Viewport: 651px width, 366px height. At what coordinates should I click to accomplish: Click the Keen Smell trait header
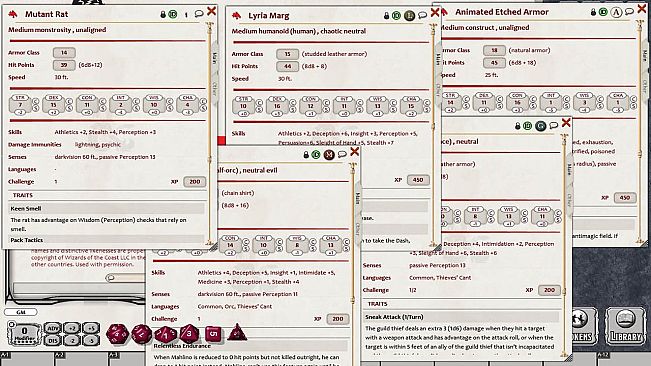(107, 208)
